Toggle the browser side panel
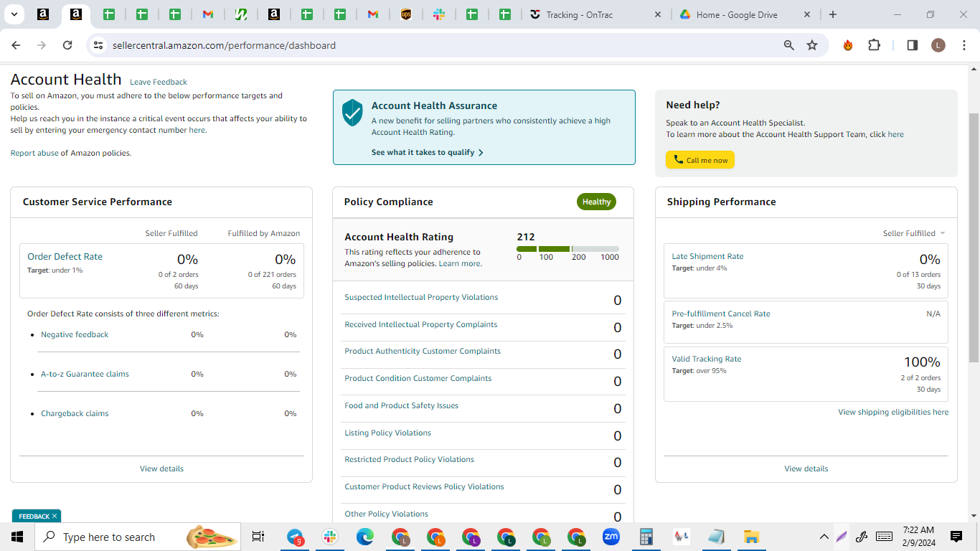 click(913, 45)
